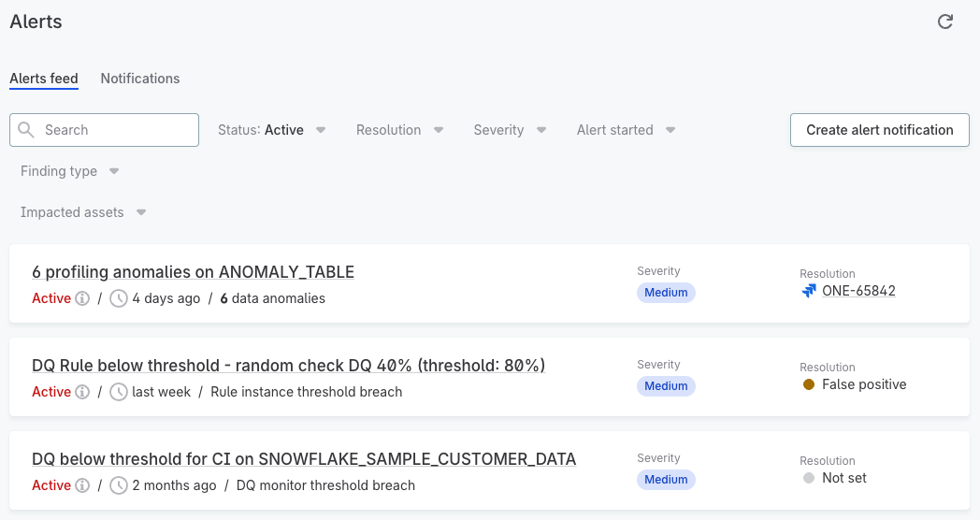
Task: Click Create alert notification button
Action: 879,130
